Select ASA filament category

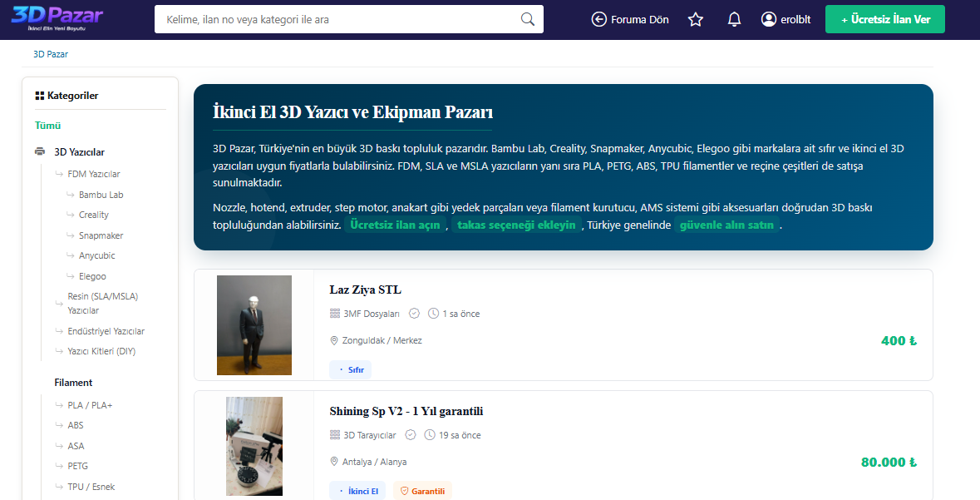coord(76,446)
